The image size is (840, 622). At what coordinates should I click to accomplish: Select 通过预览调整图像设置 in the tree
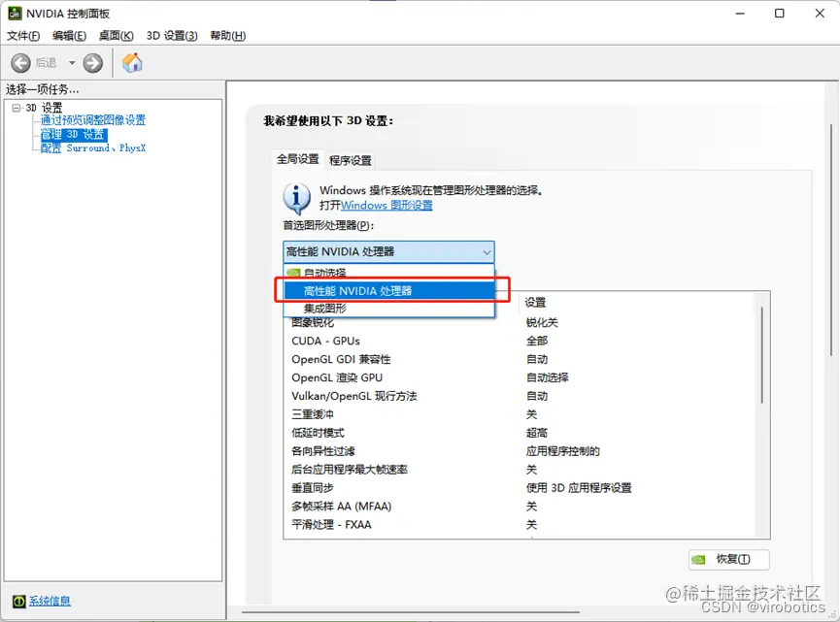coord(92,120)
